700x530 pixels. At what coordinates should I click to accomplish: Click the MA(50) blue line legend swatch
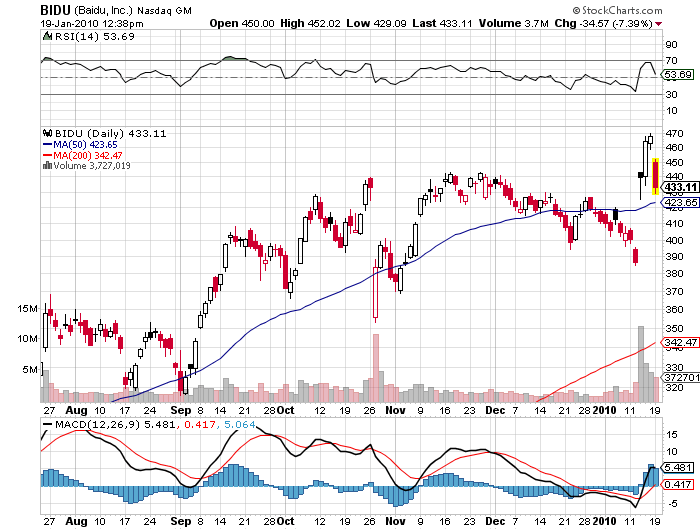[x=47, y=145]
